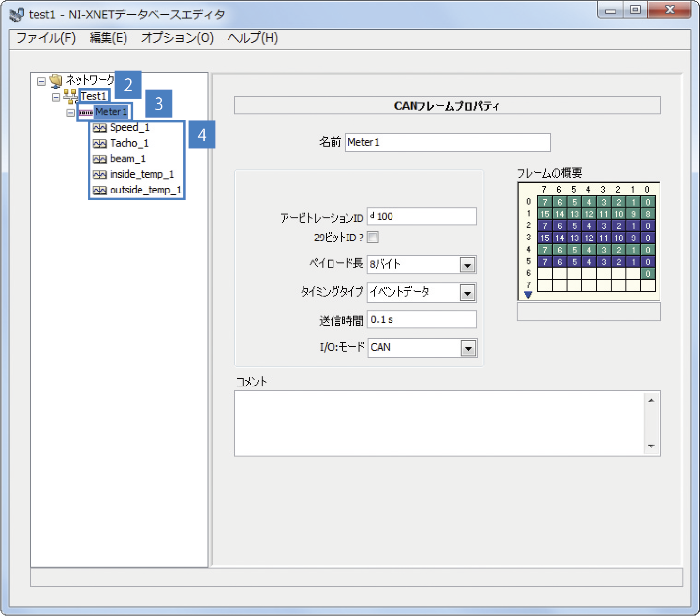Viewport: 700px width, 616px height.
Task: Click the comment box scroll down arrow
Action: click(x=651, y=446)
